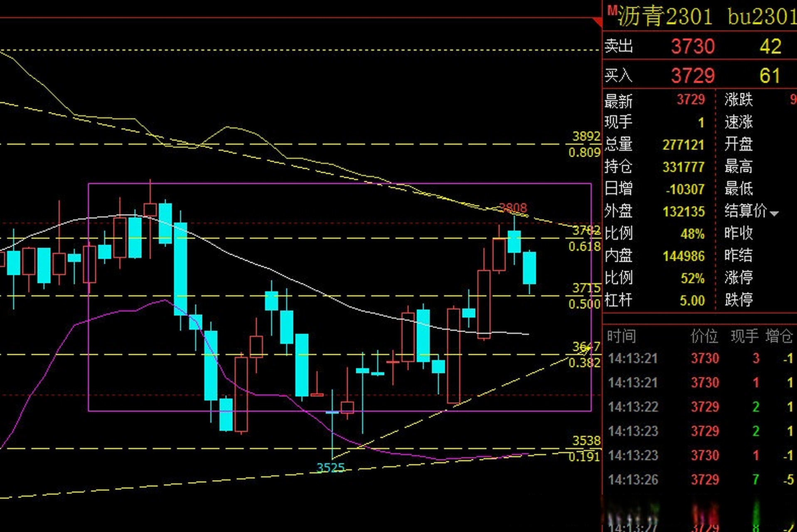The height and width of the screenshot is (532, 797).
Task: Click the 价位 column header in tick list
Action: pos(704,336)
